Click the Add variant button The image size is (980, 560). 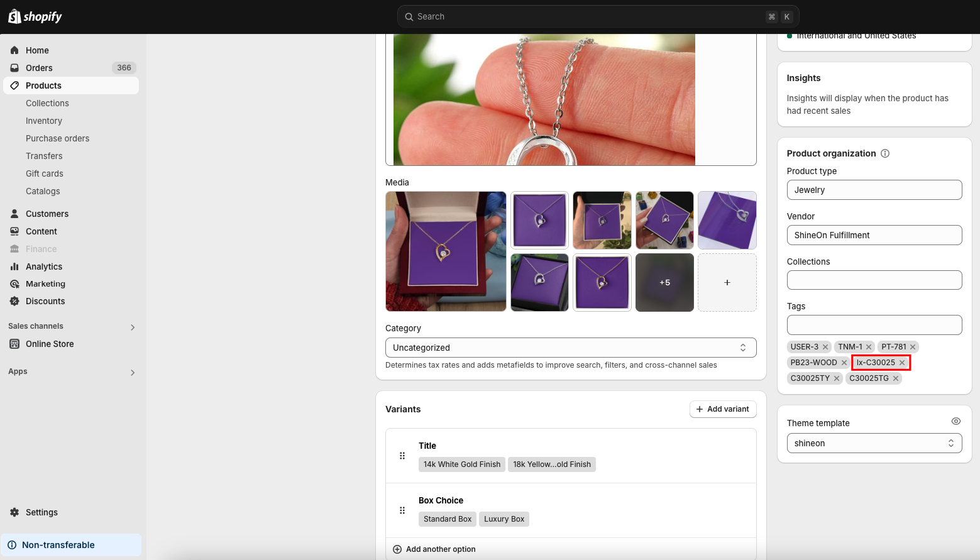tap(723, 409)
